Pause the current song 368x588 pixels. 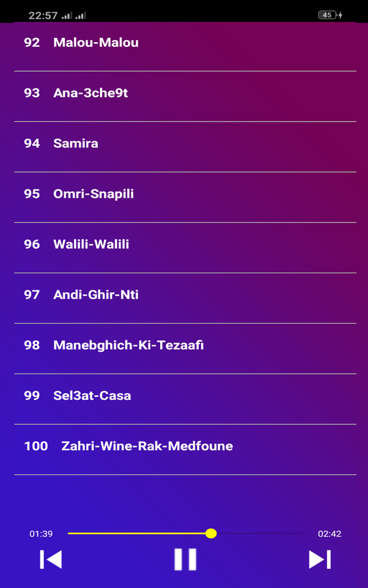(185, 560)
